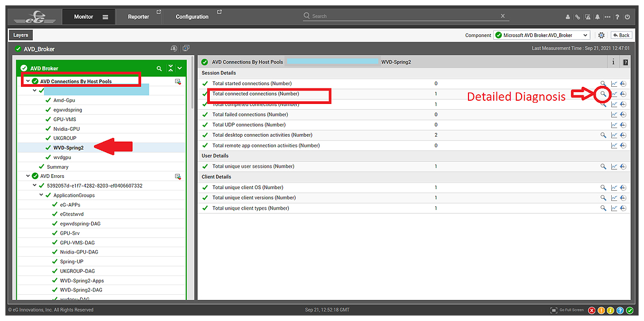The height and width of the screenshot is (321, 644).
Task: Open the Component dropdown
Action: (541, 35)
